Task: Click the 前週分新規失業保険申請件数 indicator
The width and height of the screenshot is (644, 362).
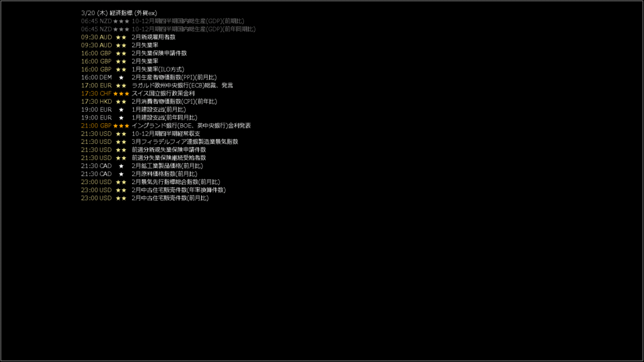Action: (169, 150)
